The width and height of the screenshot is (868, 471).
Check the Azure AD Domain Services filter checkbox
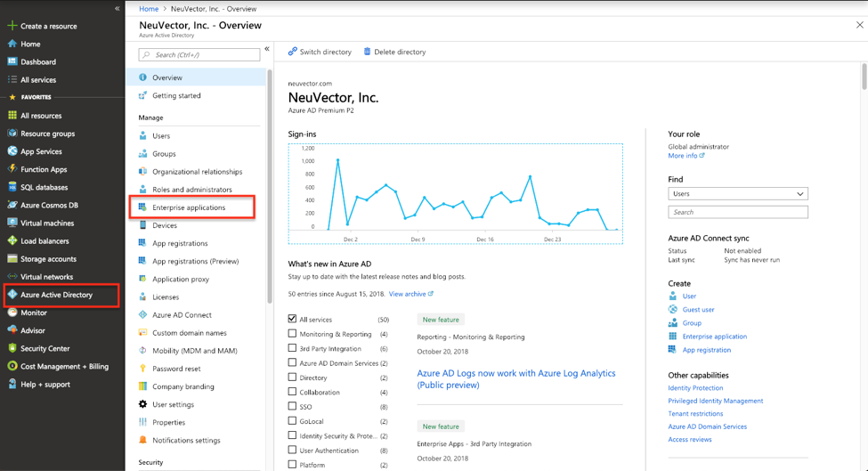[292, 362]
